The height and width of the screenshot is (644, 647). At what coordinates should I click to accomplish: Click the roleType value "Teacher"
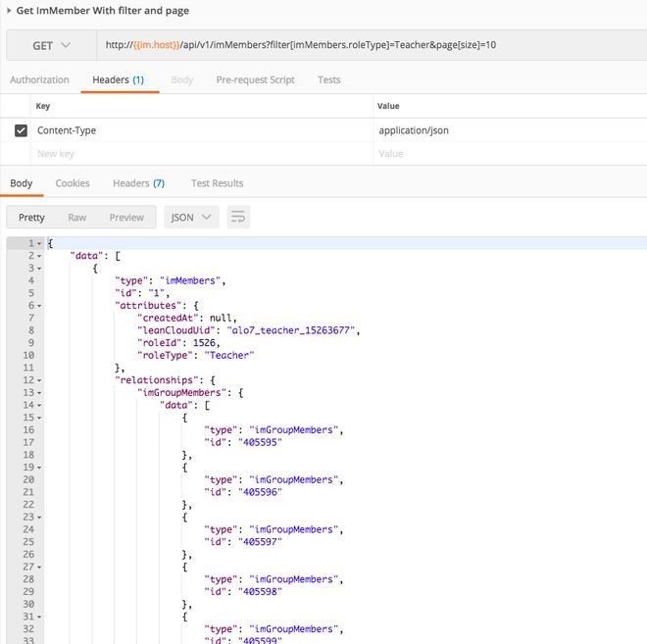pos(229,355)
